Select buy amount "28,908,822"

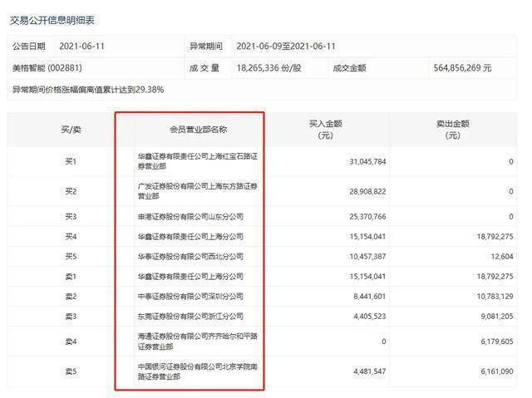367,192
